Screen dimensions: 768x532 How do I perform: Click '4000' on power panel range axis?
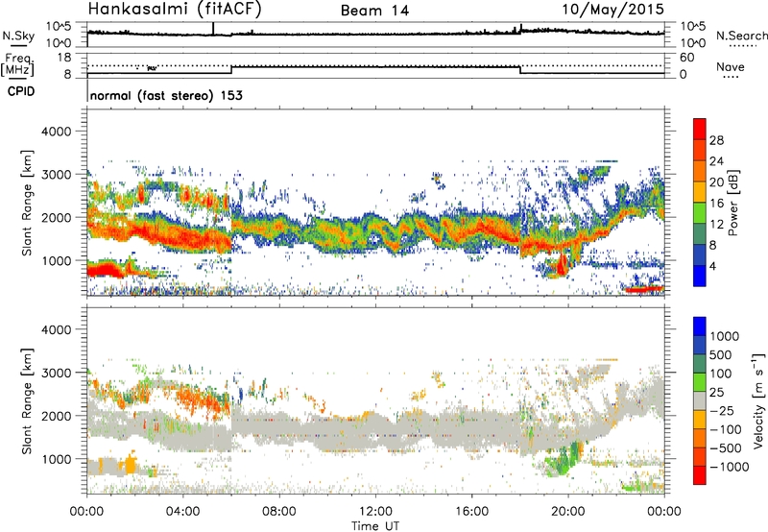click(57, 132)
